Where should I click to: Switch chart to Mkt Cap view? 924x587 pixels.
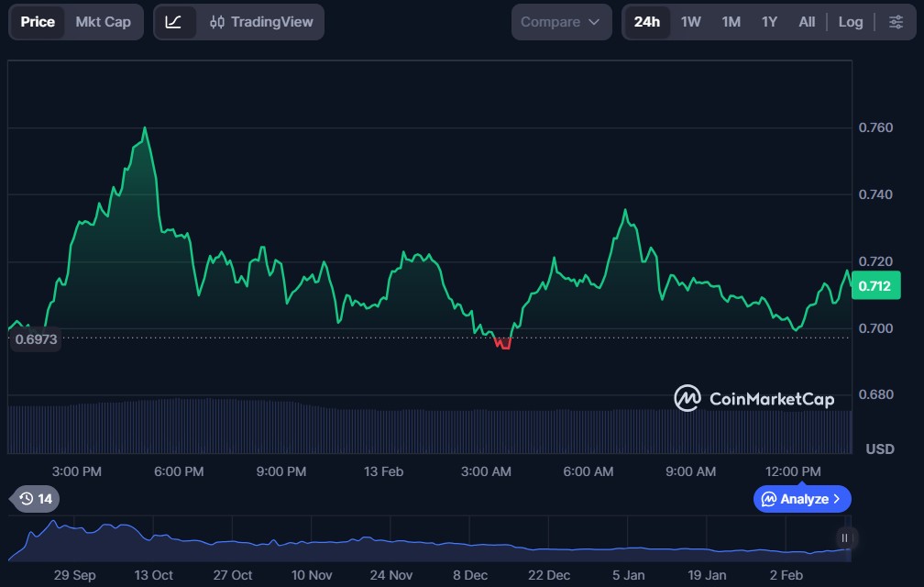click(103, 22)
